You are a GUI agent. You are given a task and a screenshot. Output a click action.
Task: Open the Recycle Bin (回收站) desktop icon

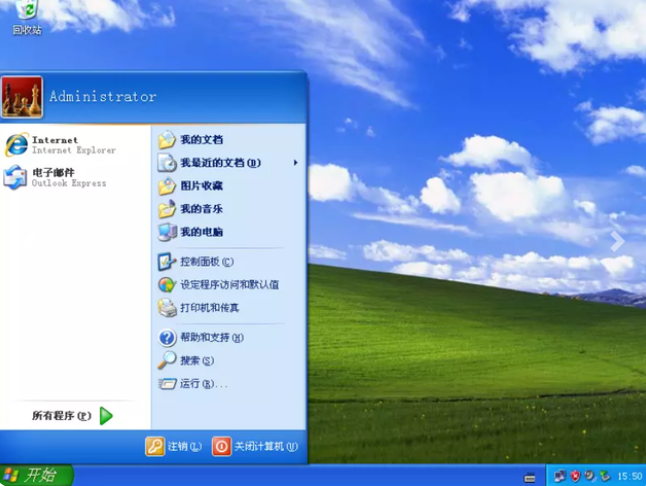tap(27, 17)
